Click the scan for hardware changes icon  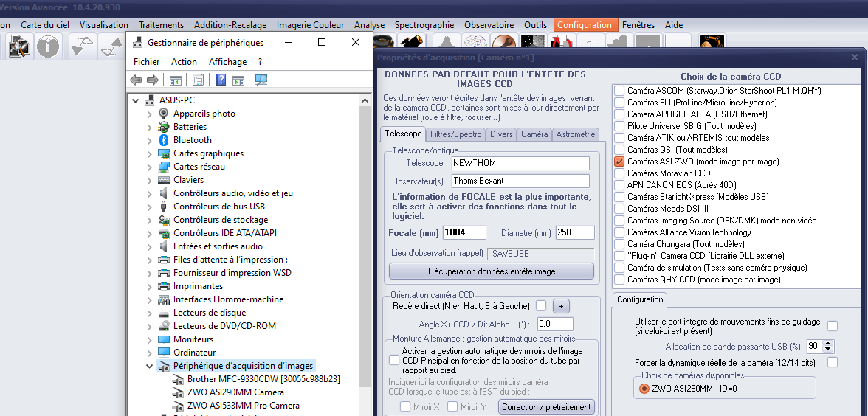(261, 80)
